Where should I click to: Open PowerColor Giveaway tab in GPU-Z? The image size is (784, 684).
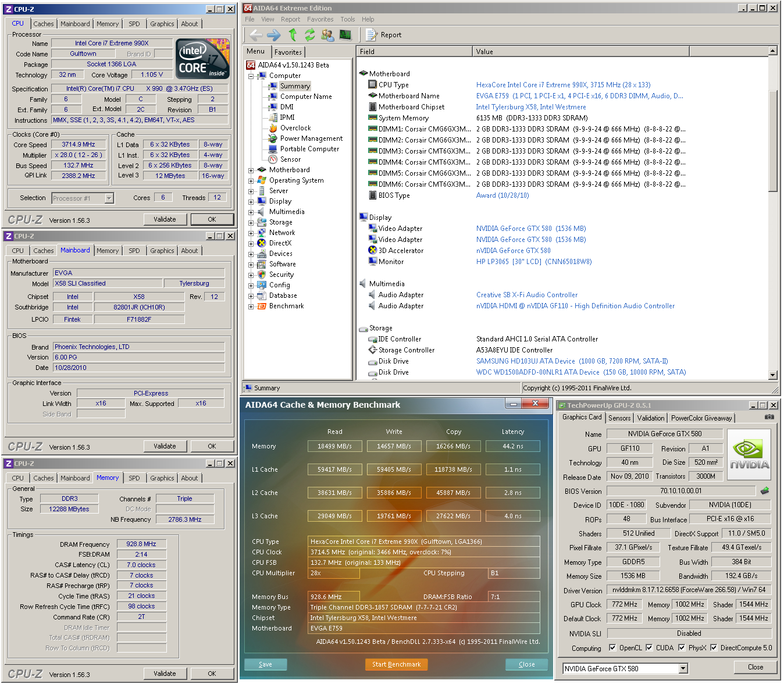[701, 418]
